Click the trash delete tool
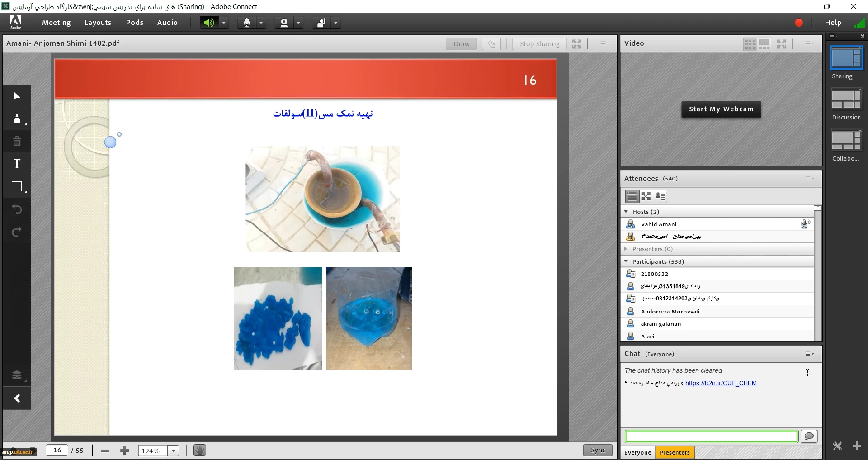 17,142
